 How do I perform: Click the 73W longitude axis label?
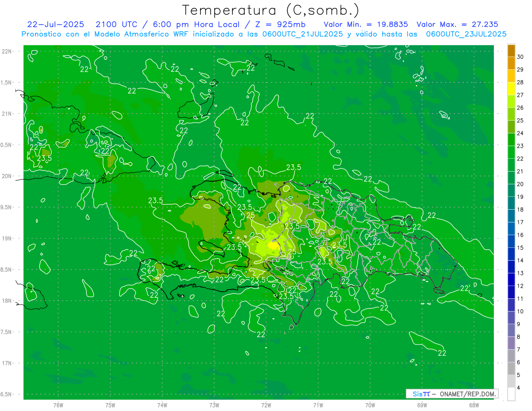coord(214,405)
